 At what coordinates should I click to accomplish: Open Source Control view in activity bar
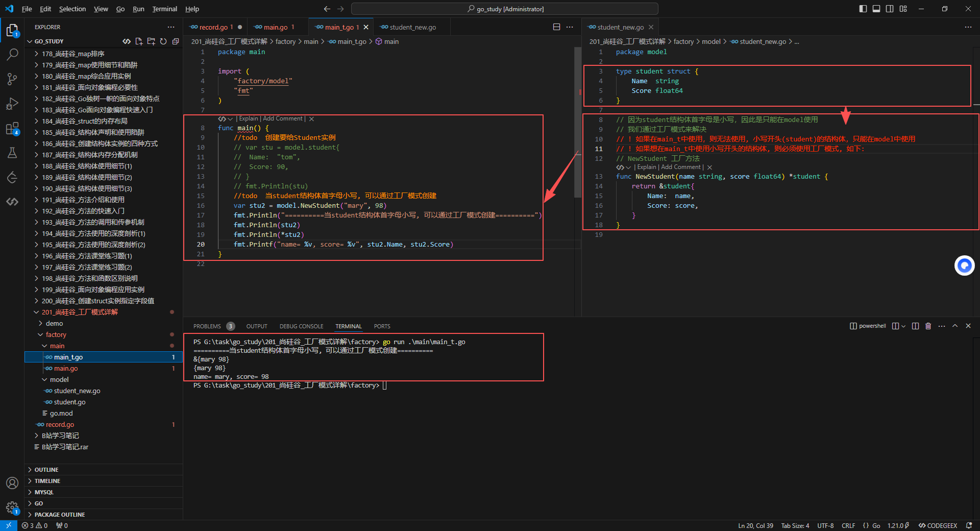click(12, 79)
